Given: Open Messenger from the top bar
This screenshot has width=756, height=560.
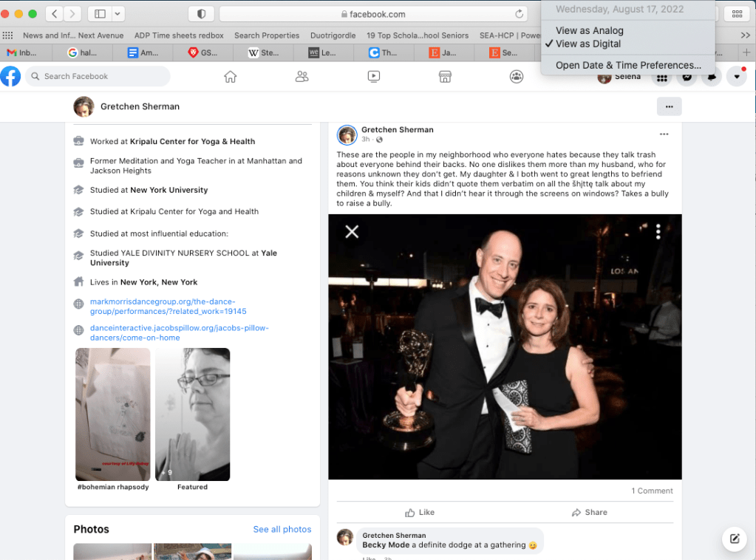Looking at the screenshot, I should click(687, 77).
